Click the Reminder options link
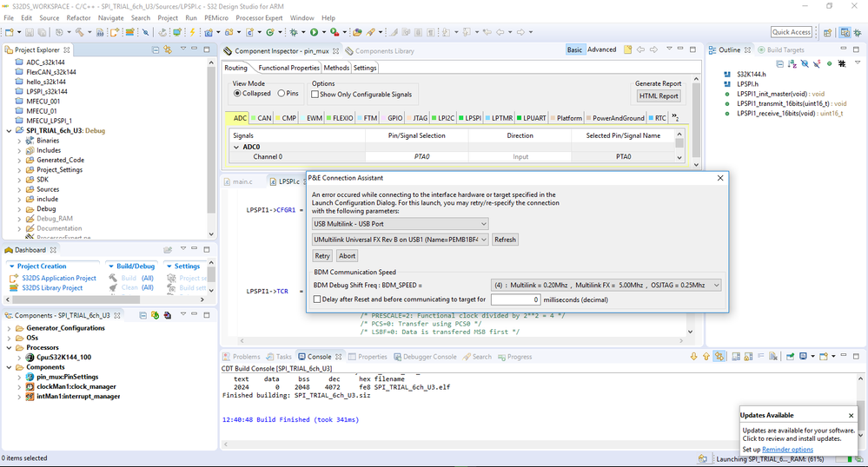Viewport: 868px width, 467px height. 788,450
